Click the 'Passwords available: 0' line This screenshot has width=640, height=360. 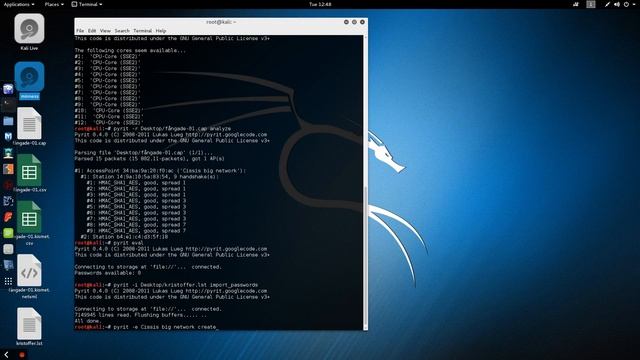[x=108, y=273]
